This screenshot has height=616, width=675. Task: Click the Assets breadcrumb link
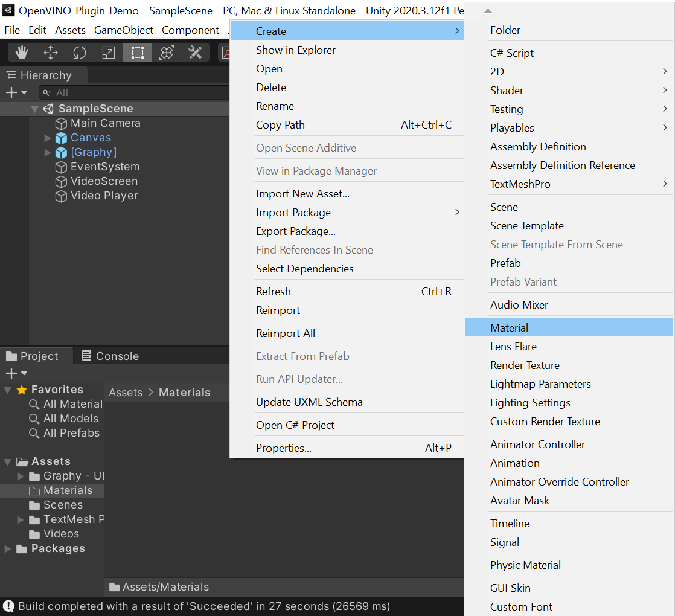125,393
